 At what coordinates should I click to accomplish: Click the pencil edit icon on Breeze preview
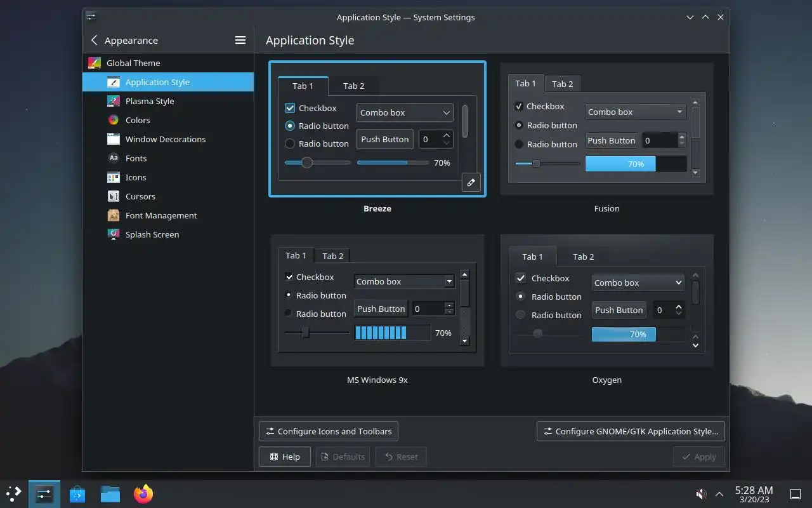point(471,182)
